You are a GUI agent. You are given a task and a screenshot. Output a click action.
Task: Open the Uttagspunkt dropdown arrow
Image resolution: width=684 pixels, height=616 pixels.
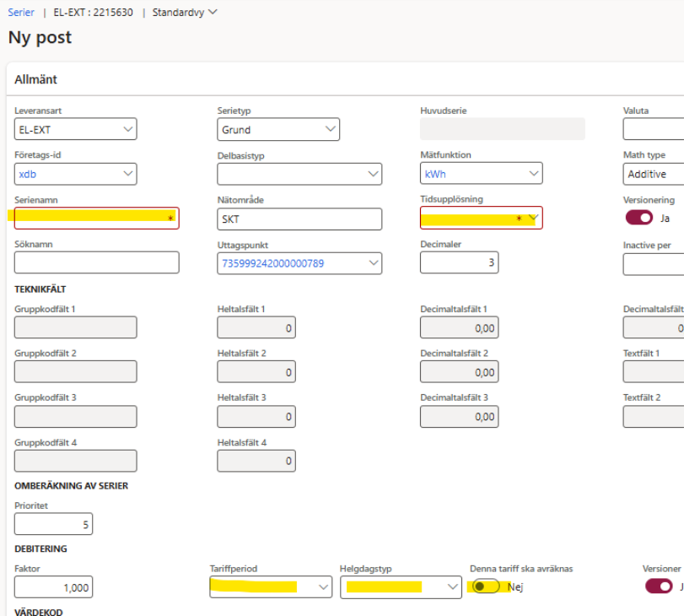[x=373, y=263]
